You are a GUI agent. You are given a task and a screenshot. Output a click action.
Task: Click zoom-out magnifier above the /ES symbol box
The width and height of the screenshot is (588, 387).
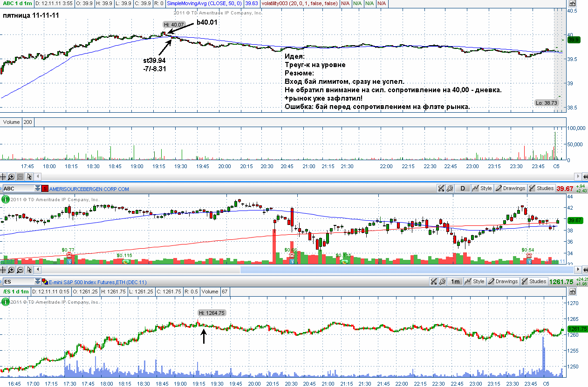[20, 270]
